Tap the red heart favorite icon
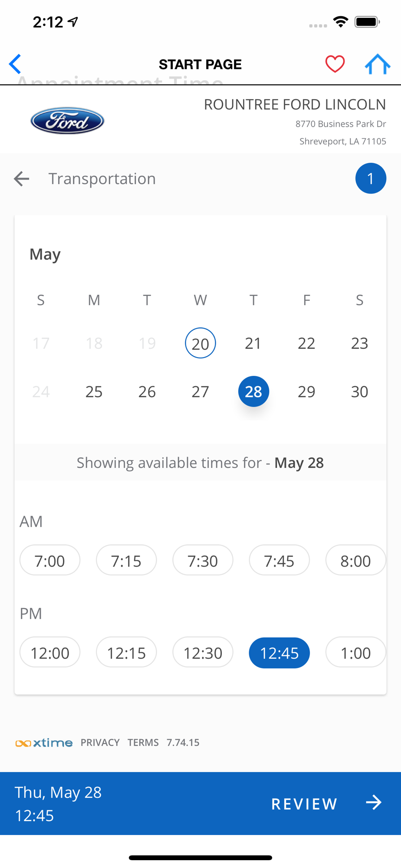401x868 pixels. coord(335,64)
